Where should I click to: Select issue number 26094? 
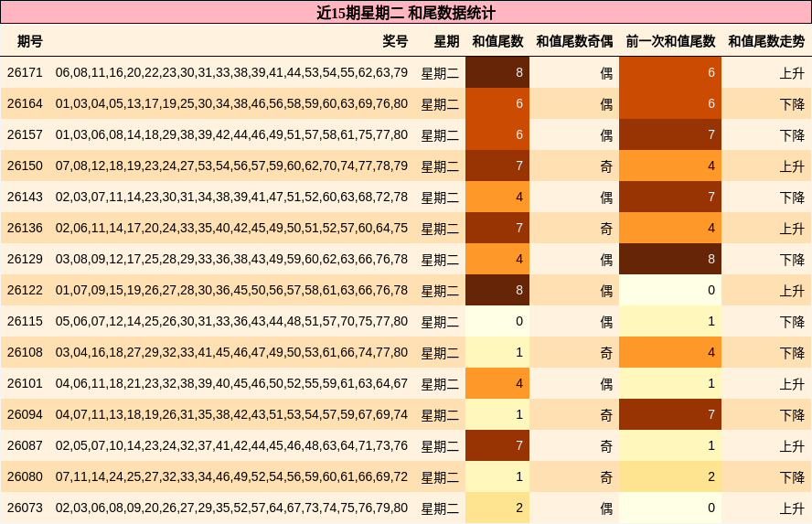point(25,414)
